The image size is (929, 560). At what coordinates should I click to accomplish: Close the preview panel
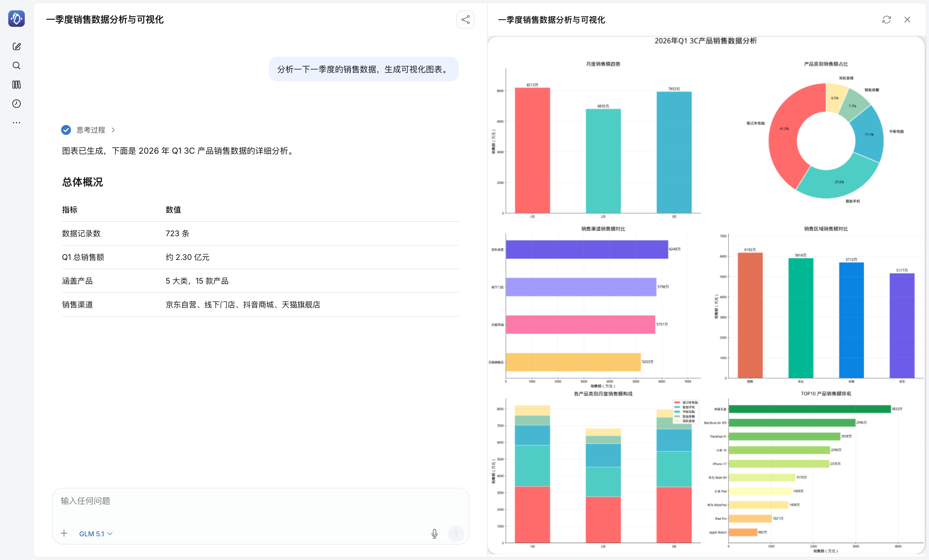(907, 20)
